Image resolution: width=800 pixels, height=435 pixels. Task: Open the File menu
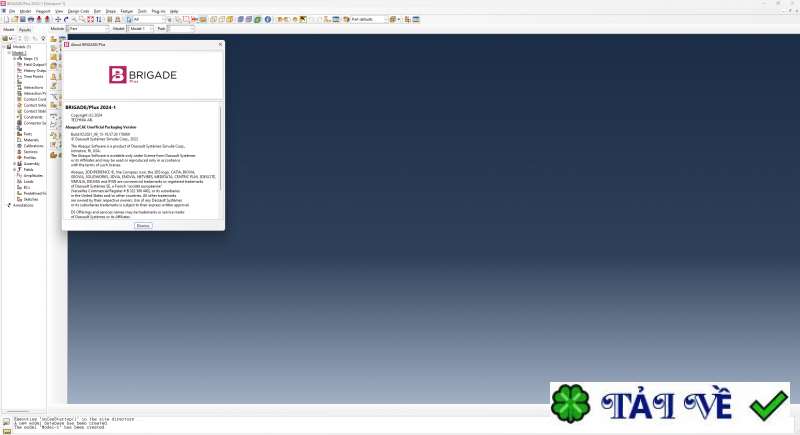coord(12,11)
